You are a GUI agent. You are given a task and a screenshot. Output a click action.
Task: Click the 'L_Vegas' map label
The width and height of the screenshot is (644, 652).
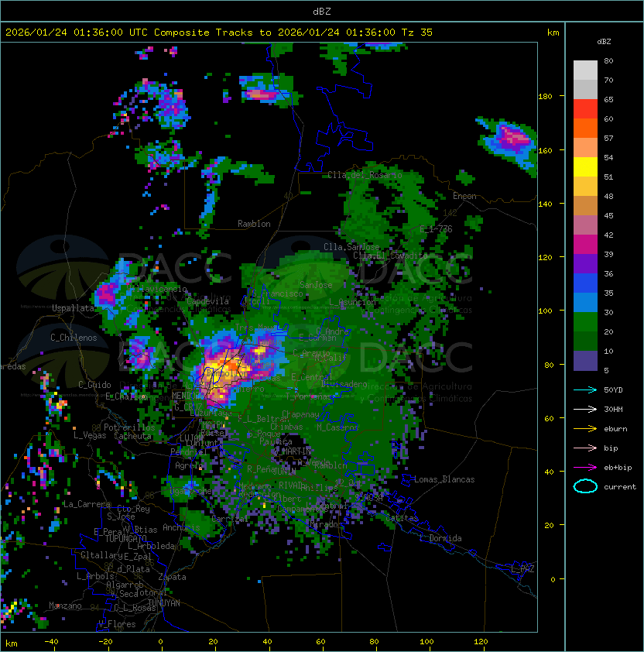click(x=90, y=435)
